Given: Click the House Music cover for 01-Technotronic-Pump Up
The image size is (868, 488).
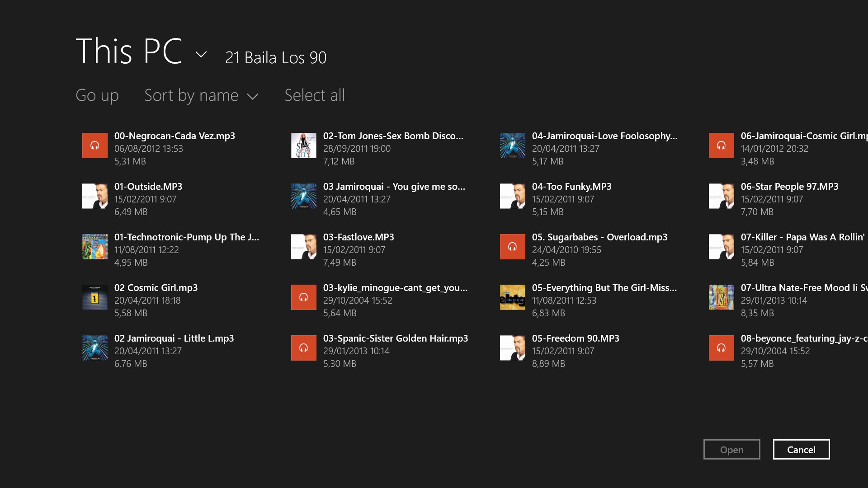Looking at the screenshot, I should [x=94, y=247].
